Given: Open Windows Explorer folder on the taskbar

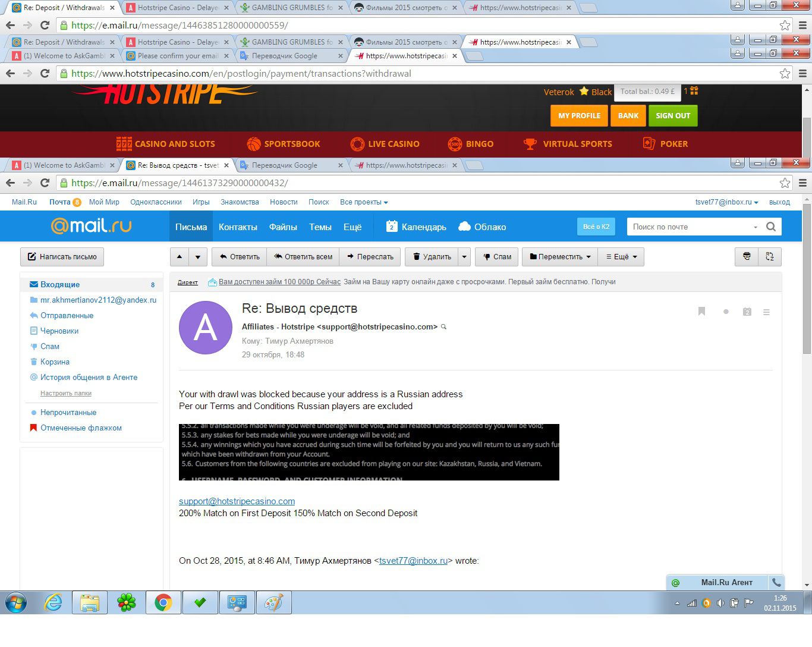Looking at the screenshot, I should point(90,602).
